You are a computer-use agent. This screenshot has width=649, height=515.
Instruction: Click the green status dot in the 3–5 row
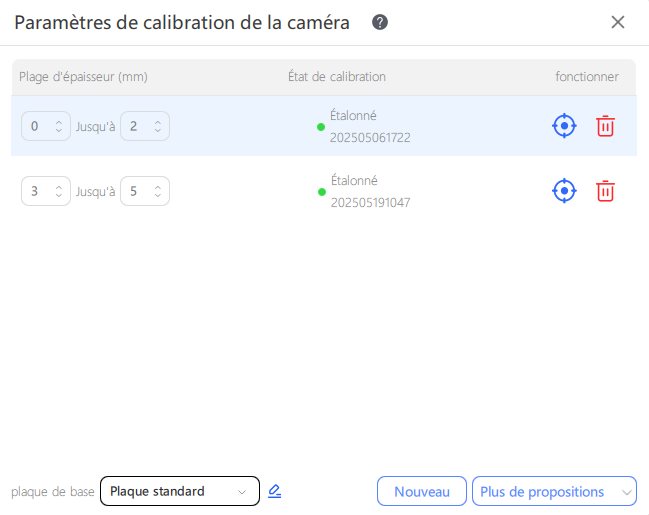(x=322, y=192)
